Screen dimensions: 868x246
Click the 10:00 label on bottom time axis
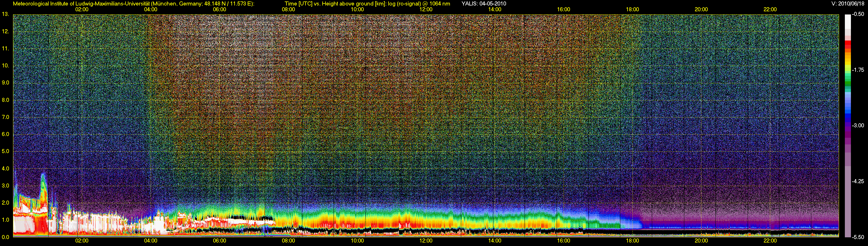357,241
